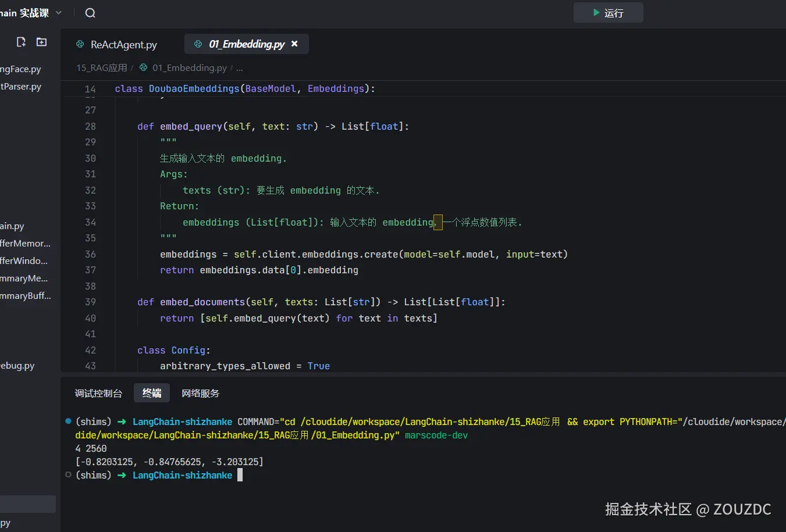Screen dimensions: 786x532
Task: Click the new file icon
Action: (x=22, y=42)
